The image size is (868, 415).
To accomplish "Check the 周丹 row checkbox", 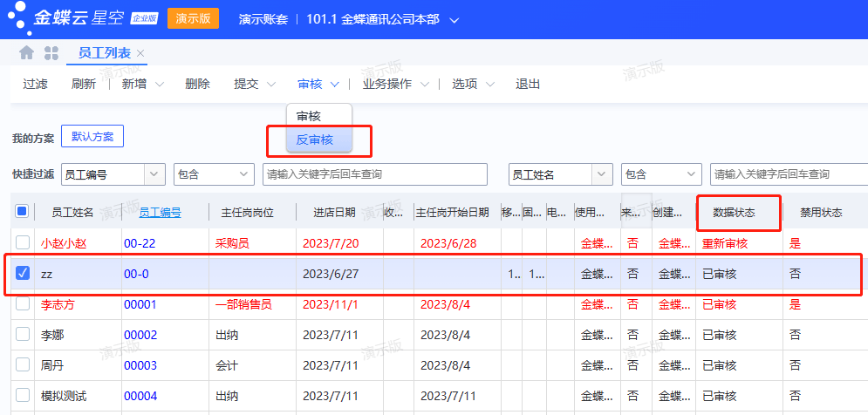I will click(22, 364).
